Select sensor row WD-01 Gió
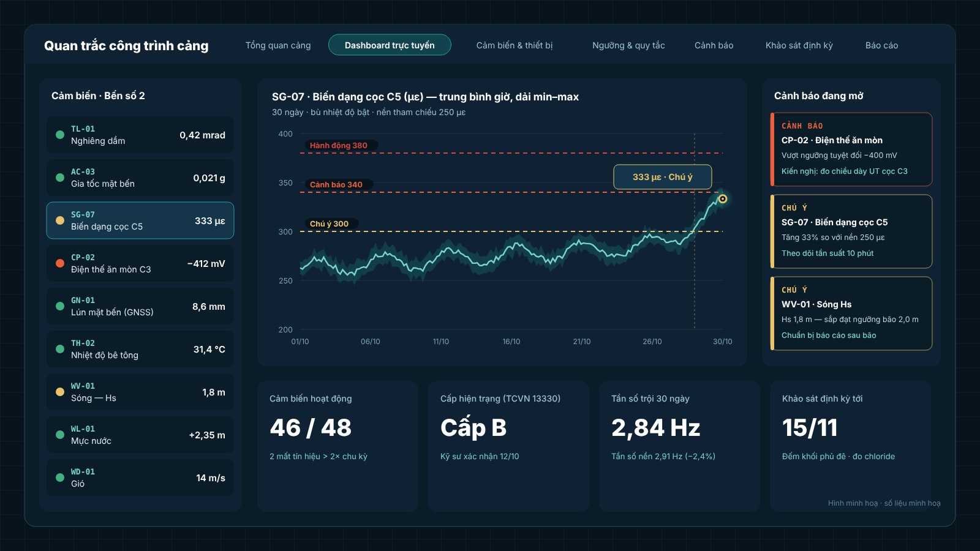Screen dimensions: 980x551 coord(140,478)
